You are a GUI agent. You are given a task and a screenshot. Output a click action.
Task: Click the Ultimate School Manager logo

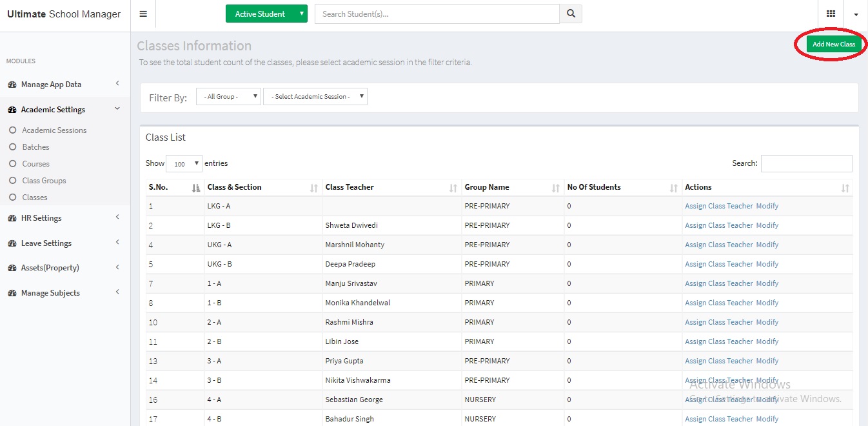(64, 14)
